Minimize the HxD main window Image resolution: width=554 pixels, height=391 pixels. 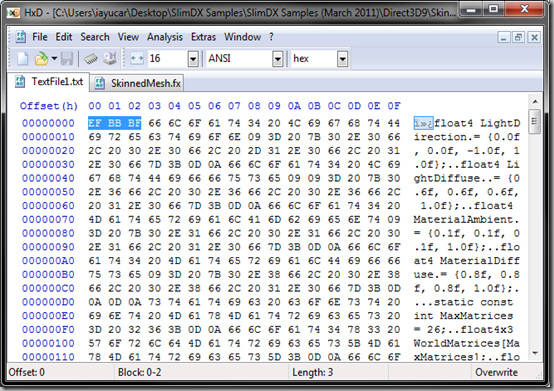471,10
